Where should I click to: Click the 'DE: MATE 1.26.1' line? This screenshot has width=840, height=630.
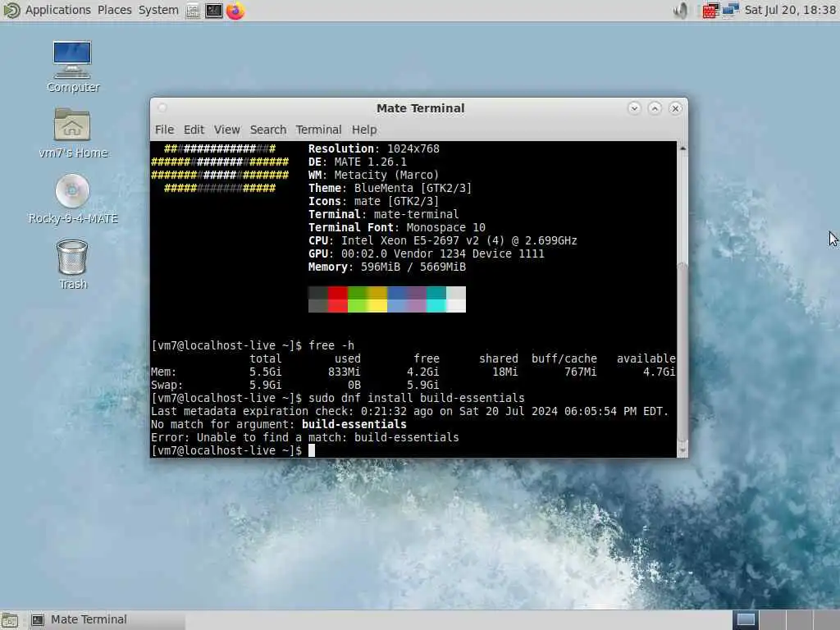click(x=358, y=162)
